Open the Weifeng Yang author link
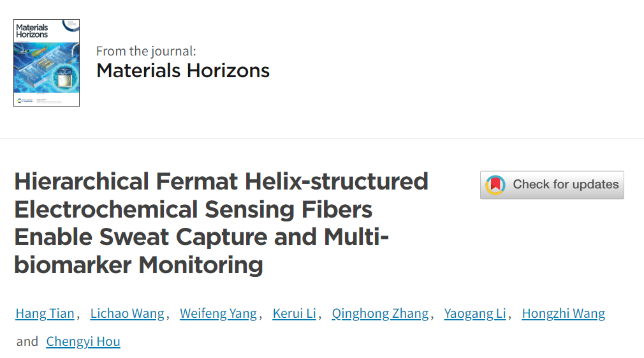Image resolution: width=644 pixels, height=358 pixels. [x=218, y=313]
